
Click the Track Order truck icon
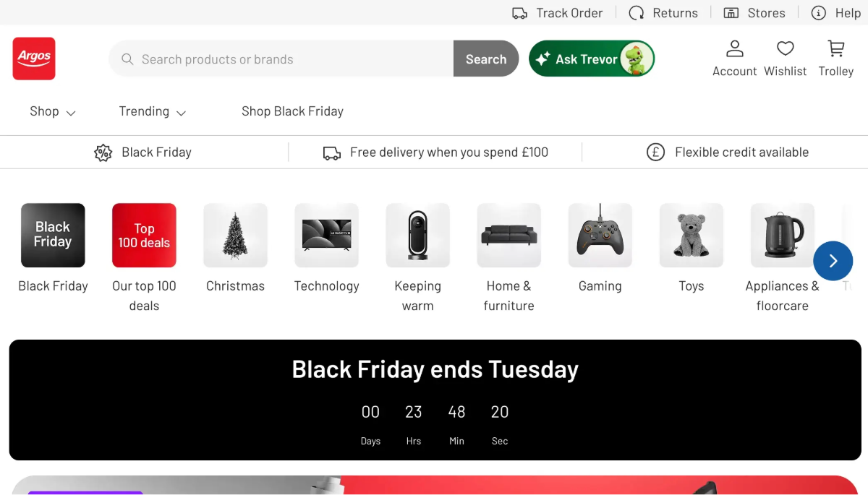click(x=519, y=13)
